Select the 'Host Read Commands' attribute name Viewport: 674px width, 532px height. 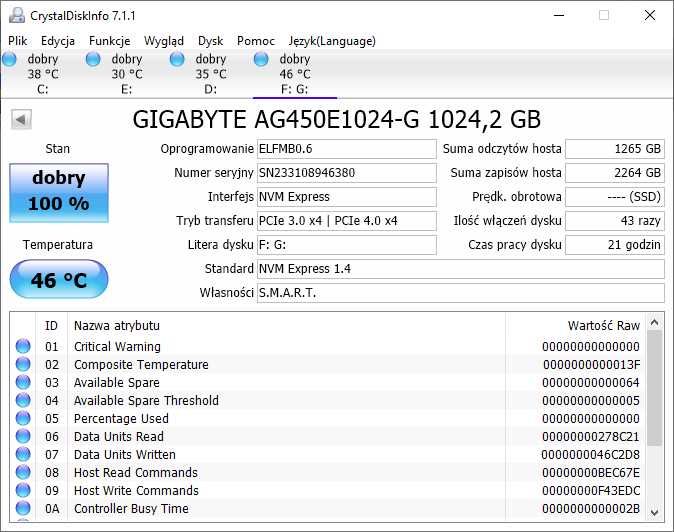click(136, 473)
